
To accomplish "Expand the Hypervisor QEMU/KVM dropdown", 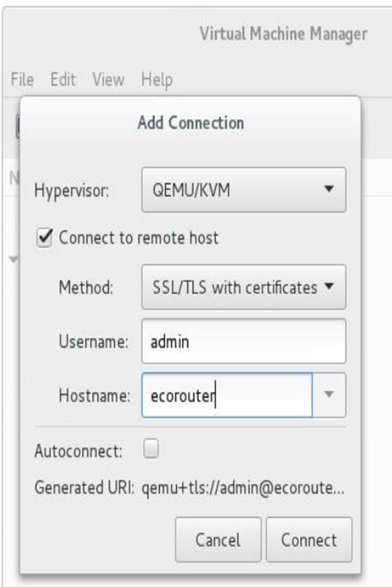I will (243, 190).
